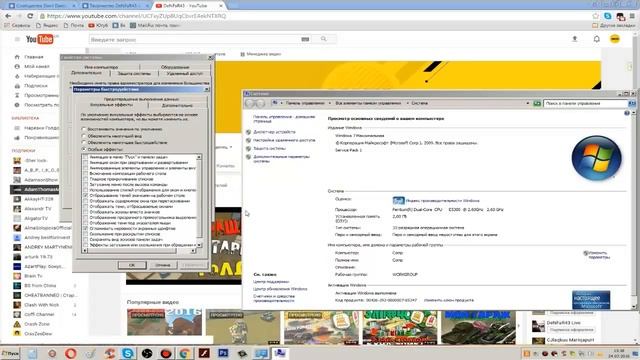Click the browser back arrow
Viewport: 640px width, 360px height.
tap(9, 16)
